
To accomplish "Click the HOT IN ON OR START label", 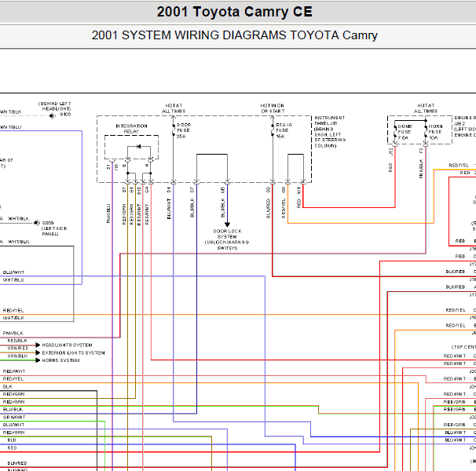I will [x=273, y=108].
